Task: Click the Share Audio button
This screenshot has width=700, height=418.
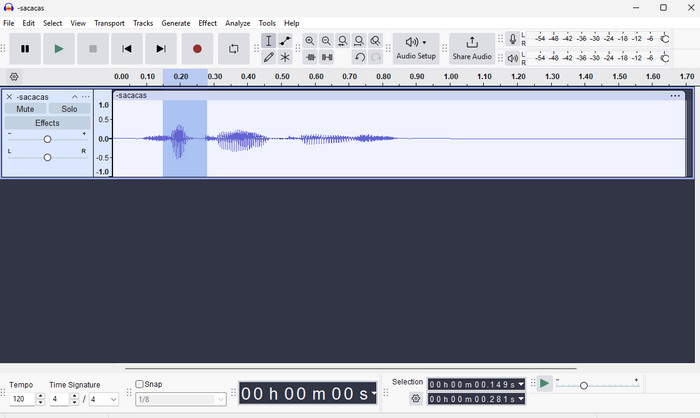Action: pyautogui.click(x=472, y=49)
